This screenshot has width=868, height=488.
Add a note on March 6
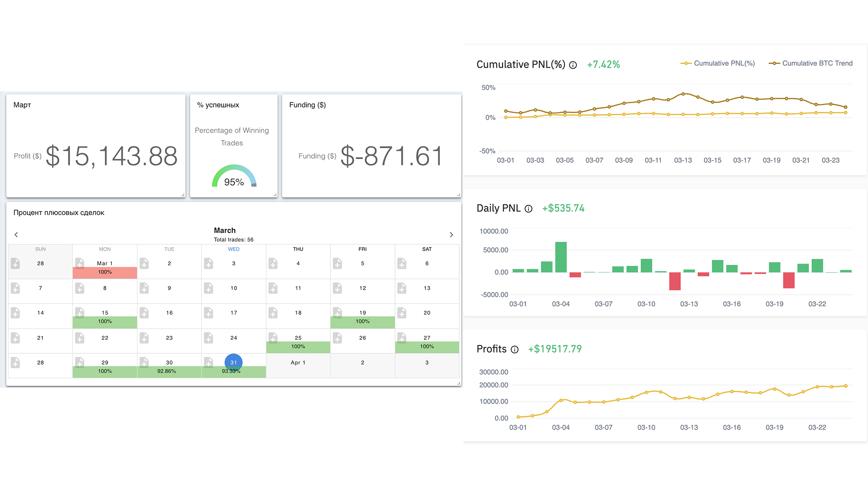click(402, 263)
